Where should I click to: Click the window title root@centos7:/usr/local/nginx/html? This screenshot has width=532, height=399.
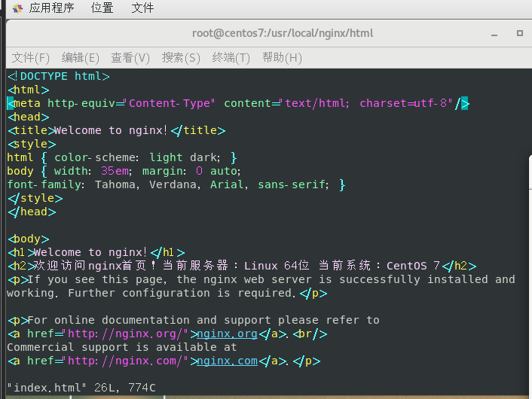click(x=283, y=33)
